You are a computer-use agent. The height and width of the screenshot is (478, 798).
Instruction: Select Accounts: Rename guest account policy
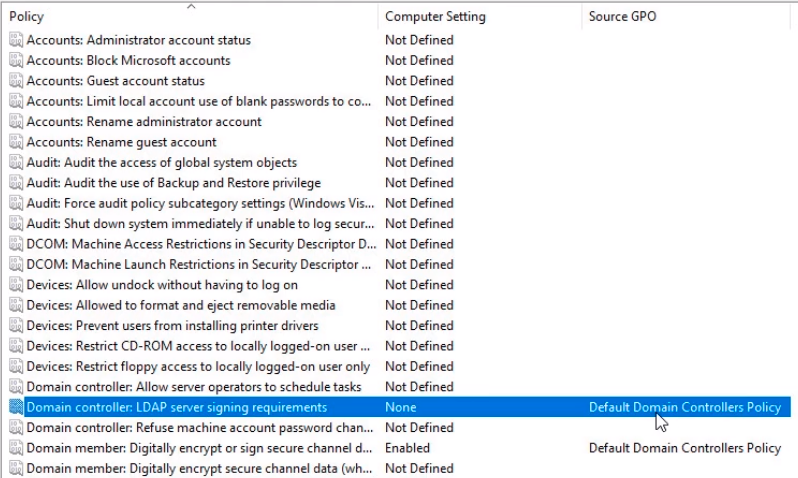point(121,142)
